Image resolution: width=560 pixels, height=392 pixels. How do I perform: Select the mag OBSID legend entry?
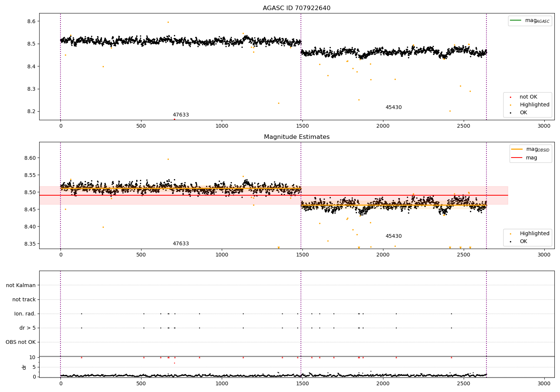point(530,149)
